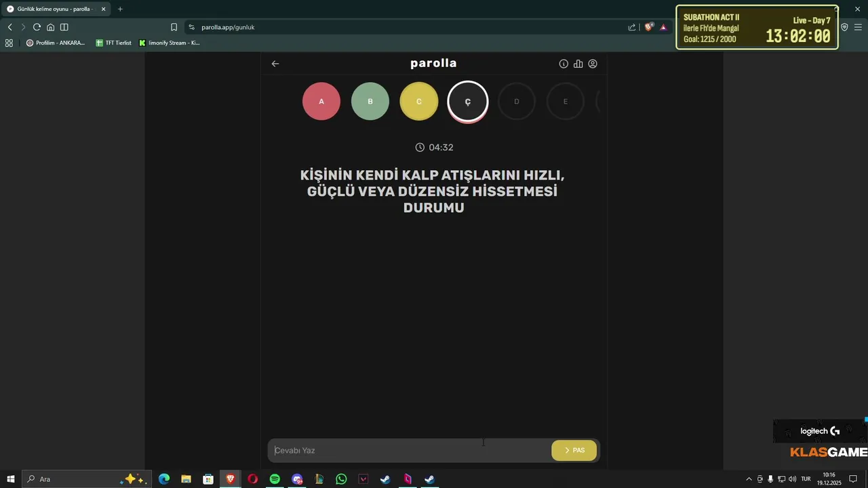The image size is (868, 488).
Task: Open Spotify from taskbar
Action: (275, 479)
